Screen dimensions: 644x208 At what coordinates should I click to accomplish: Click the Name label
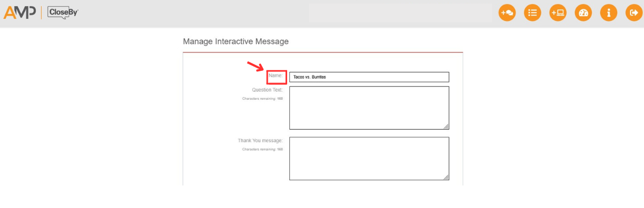(276, 76)
